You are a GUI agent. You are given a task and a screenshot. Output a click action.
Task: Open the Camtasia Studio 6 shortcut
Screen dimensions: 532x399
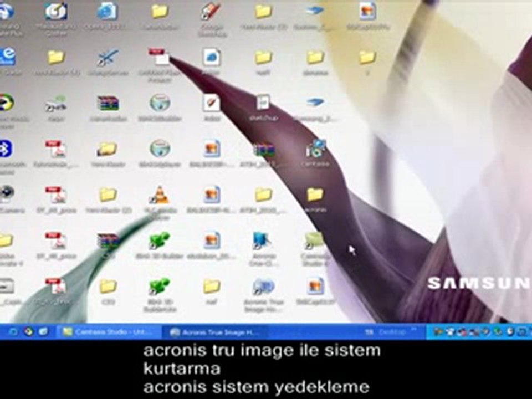click(315, 241)
